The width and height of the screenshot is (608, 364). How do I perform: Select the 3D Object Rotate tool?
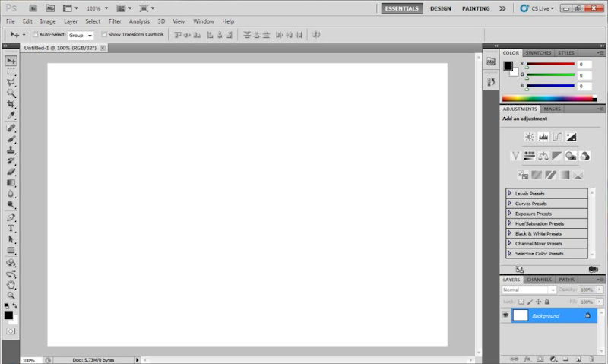tap(11, 263)
